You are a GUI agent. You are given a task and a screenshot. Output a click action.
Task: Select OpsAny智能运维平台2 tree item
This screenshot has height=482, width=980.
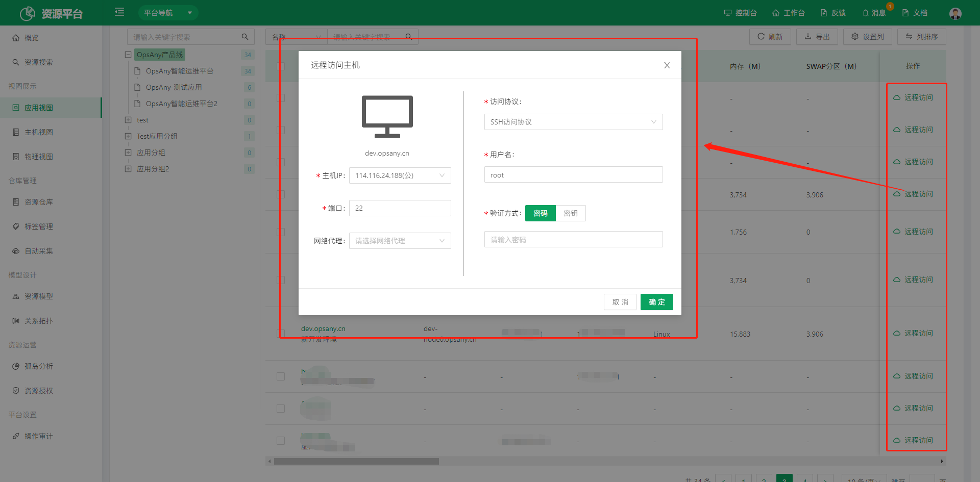pyautogui.click(x=182, y=104)
